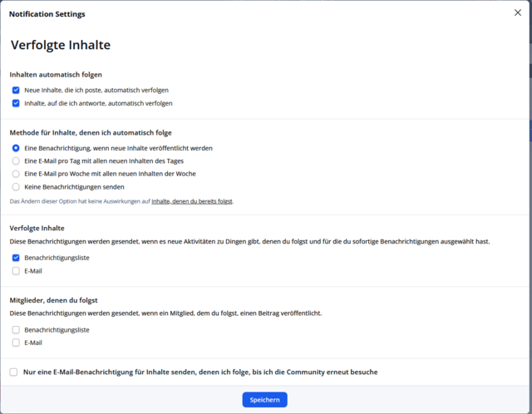Choose 'Keine Benachrichtigungen senden' option

[16, 187]
